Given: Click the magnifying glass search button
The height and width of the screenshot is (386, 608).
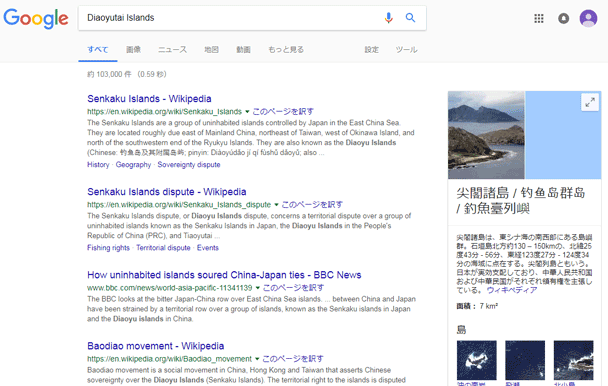Looking at the screenshot, I should (411, 18).
